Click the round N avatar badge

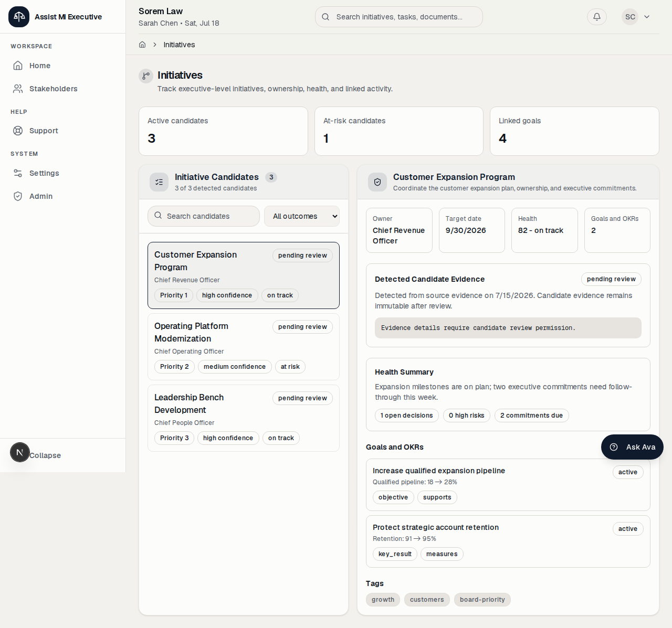(20, 452)
